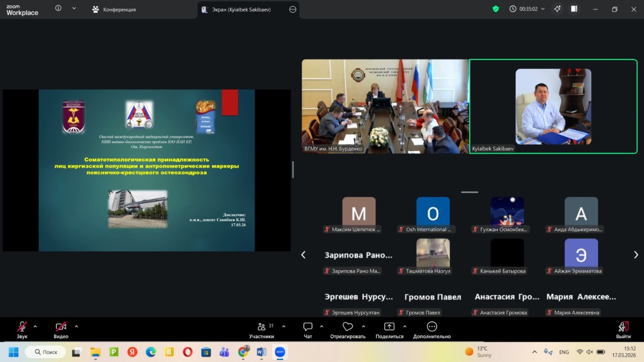Click the meeting info circle icon
This screenshot has width=644, height=362.
click(x=58, y=8)
